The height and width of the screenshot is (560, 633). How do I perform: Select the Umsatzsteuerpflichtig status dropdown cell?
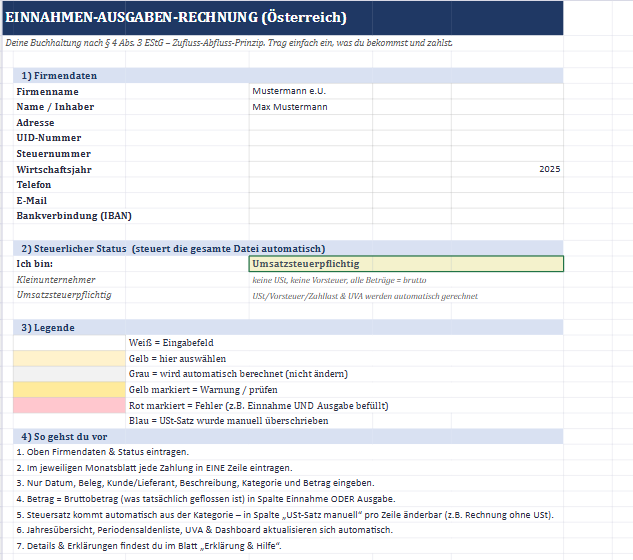[x=406, y=264]
